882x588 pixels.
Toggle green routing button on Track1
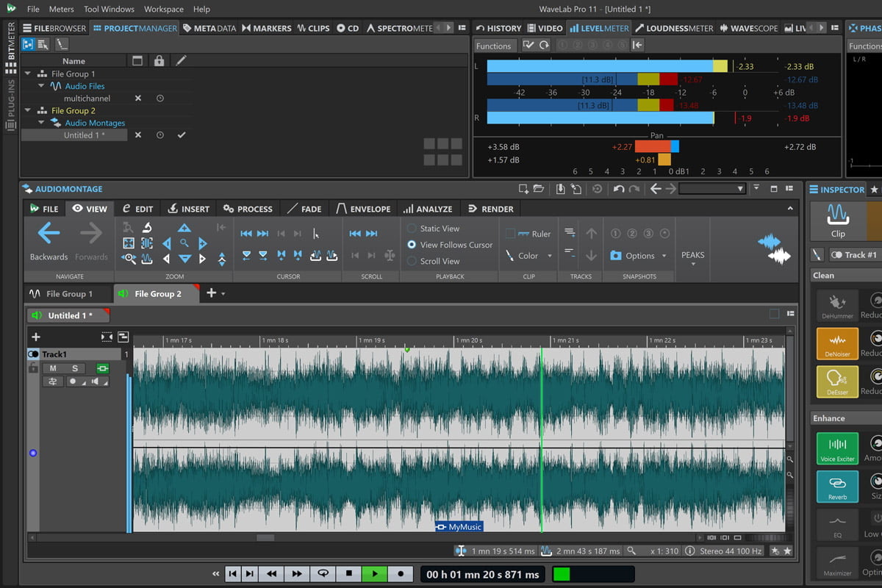(102, 368)
